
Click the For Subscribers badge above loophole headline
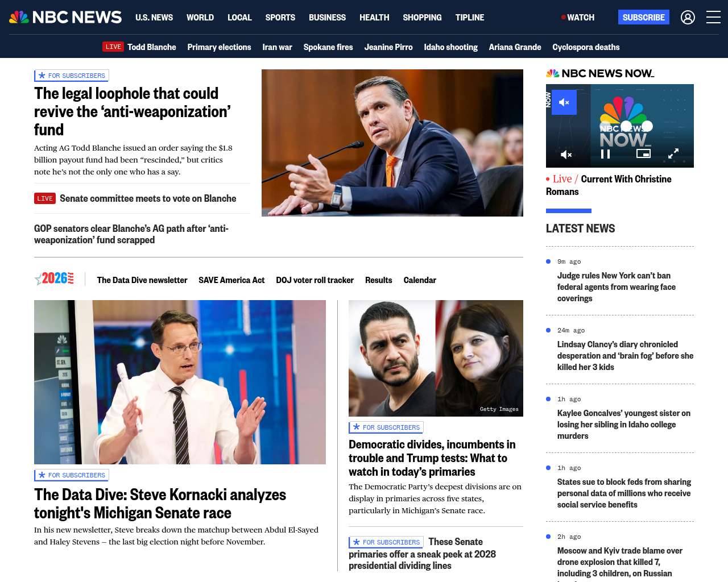click(x=72, y=76)
